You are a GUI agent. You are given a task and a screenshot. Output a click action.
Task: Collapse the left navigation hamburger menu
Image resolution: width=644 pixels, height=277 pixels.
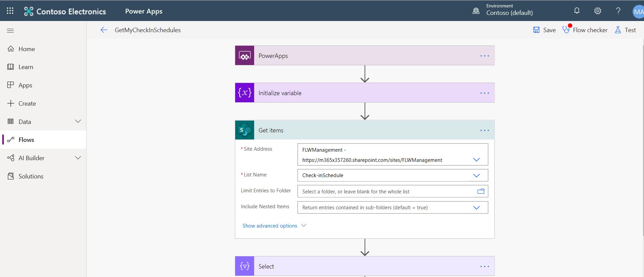(x=10, y=30)
